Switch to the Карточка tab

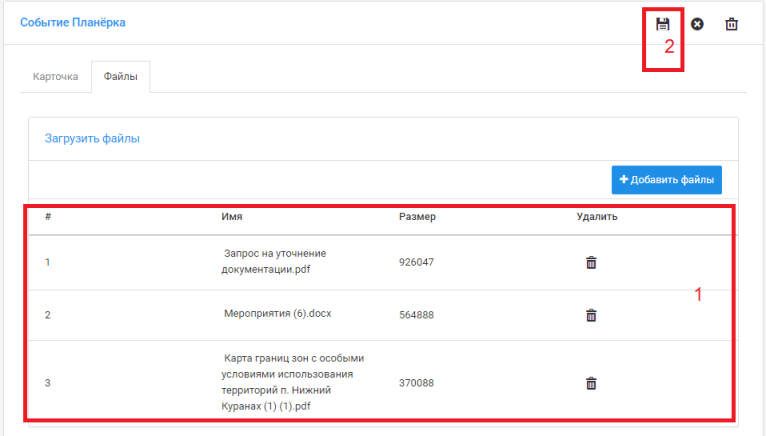(x=55, y=76)
